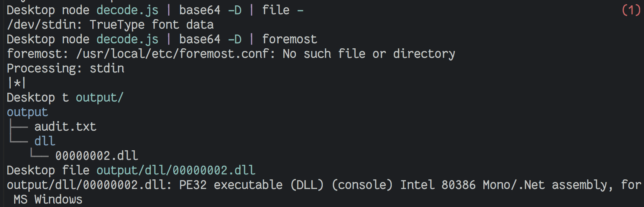Click the word foremost ending the pipeline command
This screenshot has height=207, width=644.
[289, 39]
